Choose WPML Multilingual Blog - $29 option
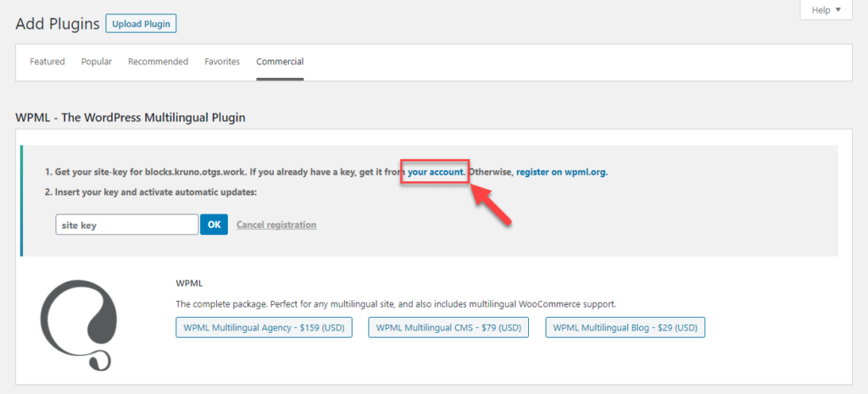Image resolution: width=868 pixels, height=394 pixels. click(x=625, y=328)
